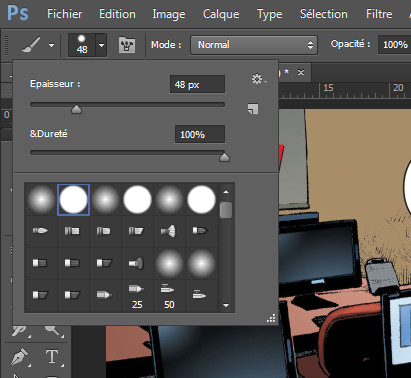The height and width of the screenshot is (378, 411).
Task: Click the Opacité 100% field
Action: (x=395, y=45)
